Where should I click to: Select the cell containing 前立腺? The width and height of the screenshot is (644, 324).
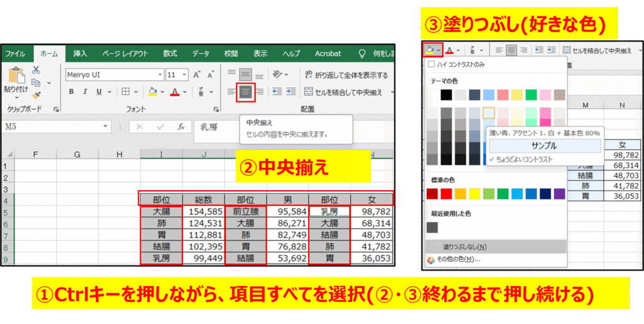coord(245,212)
